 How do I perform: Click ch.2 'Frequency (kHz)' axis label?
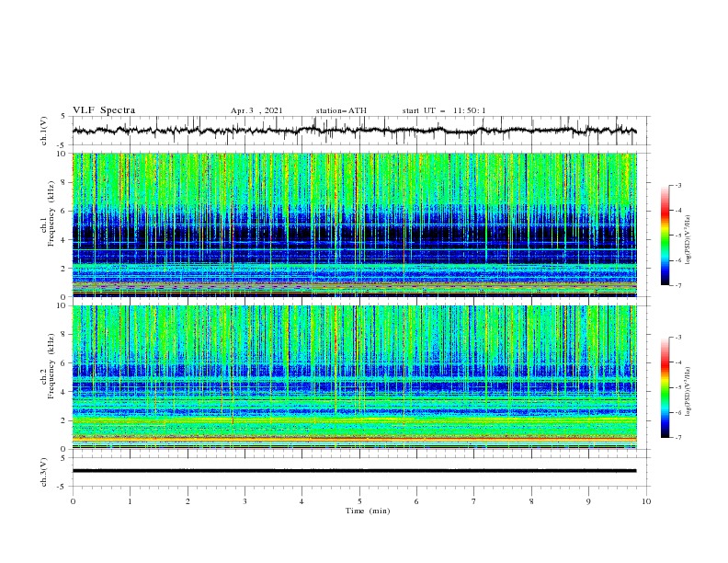pyautogui.click(x=51, y=365)
